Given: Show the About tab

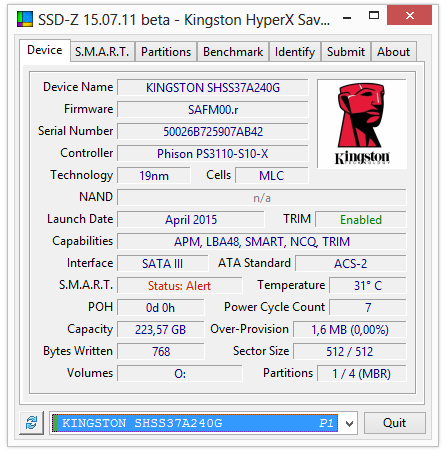Looking at the screenshot, I should point(393,52).
